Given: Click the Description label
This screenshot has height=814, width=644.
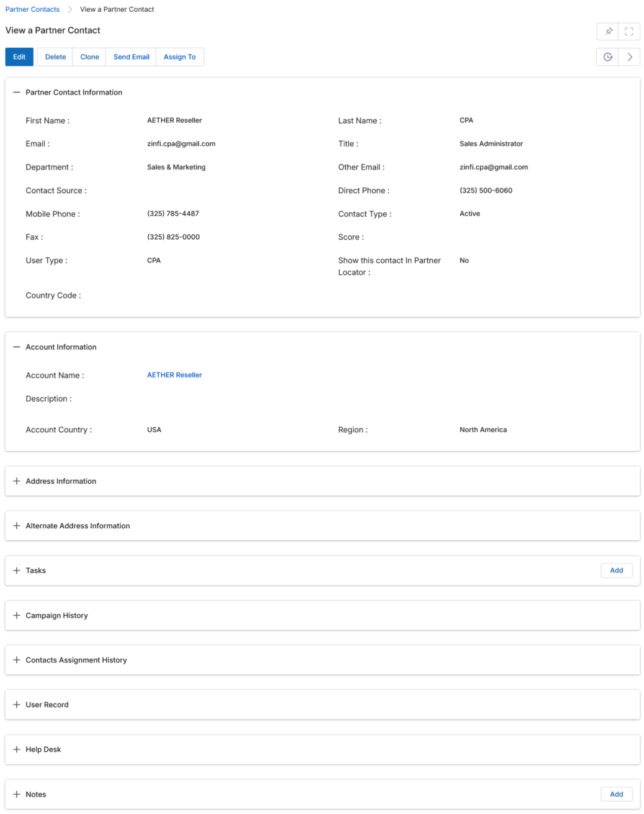Looking at the screenshot, I should click(48, 399).
